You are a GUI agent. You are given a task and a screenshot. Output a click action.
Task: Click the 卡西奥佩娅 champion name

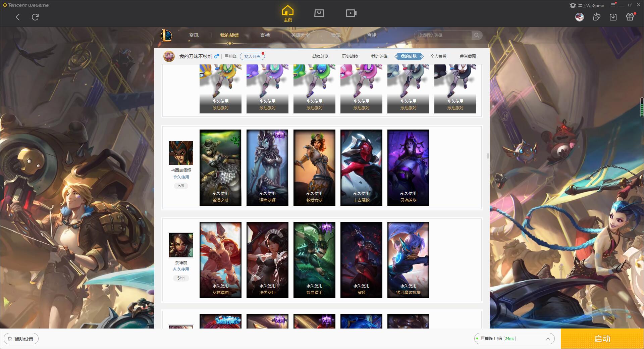(x=181, y=170)
